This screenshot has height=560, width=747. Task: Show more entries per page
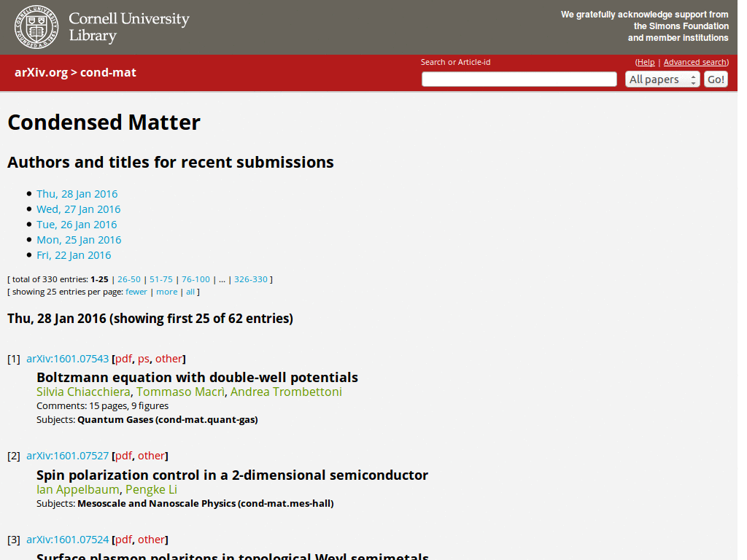click(166, 291)
